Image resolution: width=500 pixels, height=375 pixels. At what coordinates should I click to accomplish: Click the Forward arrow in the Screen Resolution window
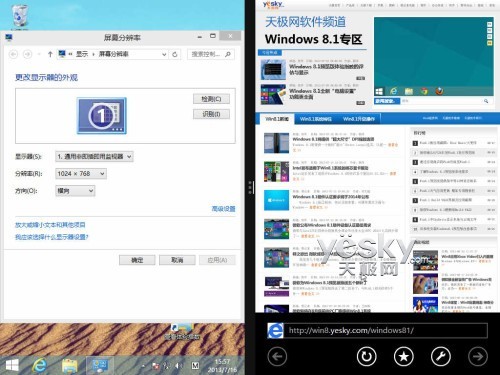(28, 54)
